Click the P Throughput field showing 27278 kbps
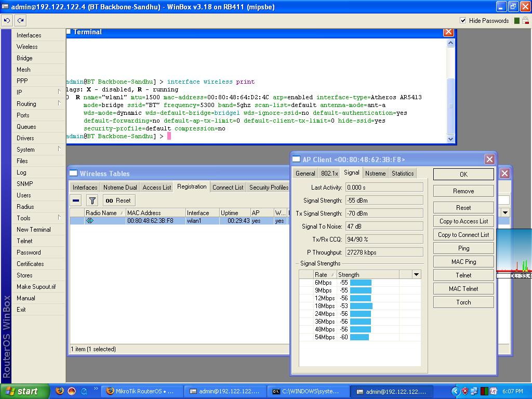Screen dimensions: 532x399 point(384,252)
